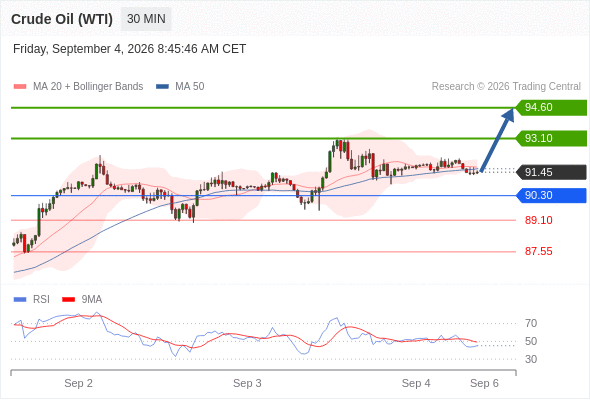Viewport: 590px width, 400px height.
Task: Click the green 93.10 resistance label
Action: tap(551, 138)
